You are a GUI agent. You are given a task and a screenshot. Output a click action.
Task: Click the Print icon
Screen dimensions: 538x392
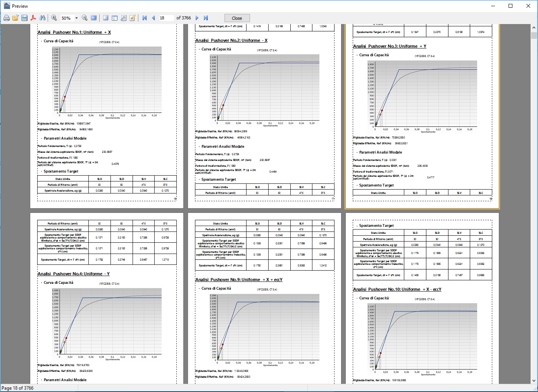(x=6, y=18)
